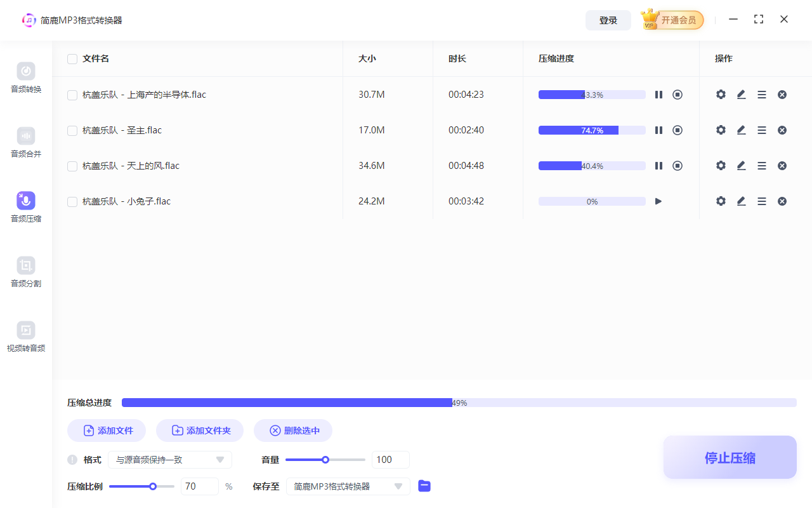This screenshot has height=508, width=812.
Task: Click the 开通会员 VIP button
Action: [672, 20]
